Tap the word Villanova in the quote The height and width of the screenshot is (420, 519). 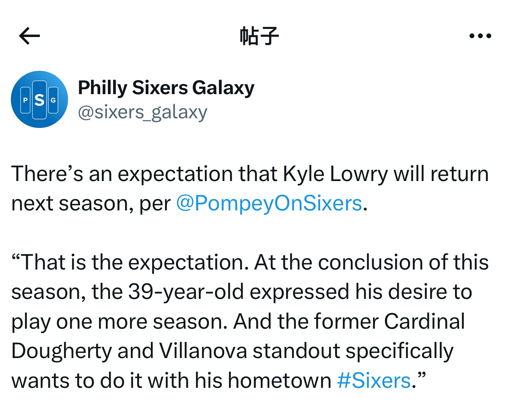click(x=203, y=351)
